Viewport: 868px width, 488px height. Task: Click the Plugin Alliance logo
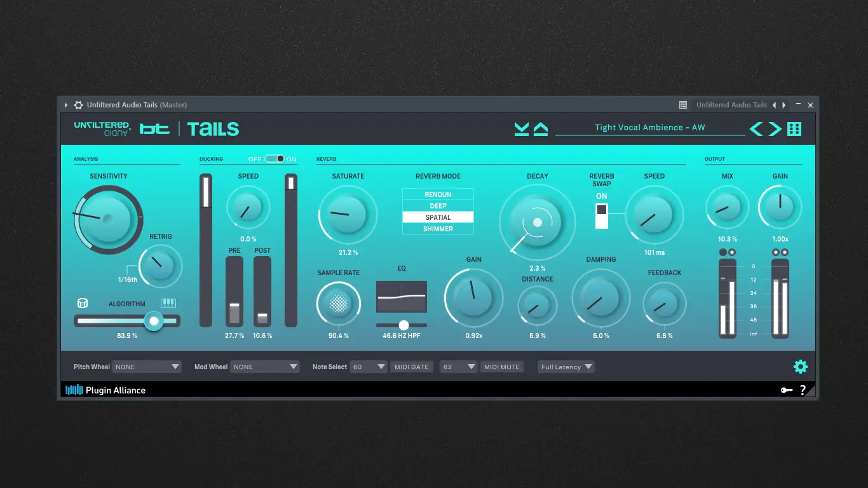point(105,390)
